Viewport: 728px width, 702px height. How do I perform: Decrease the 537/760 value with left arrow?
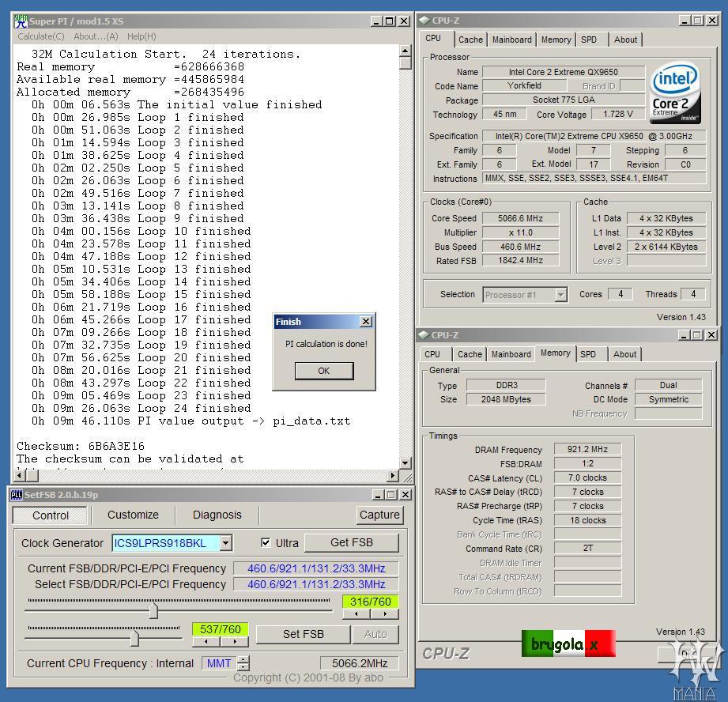(x=206, y=642)
